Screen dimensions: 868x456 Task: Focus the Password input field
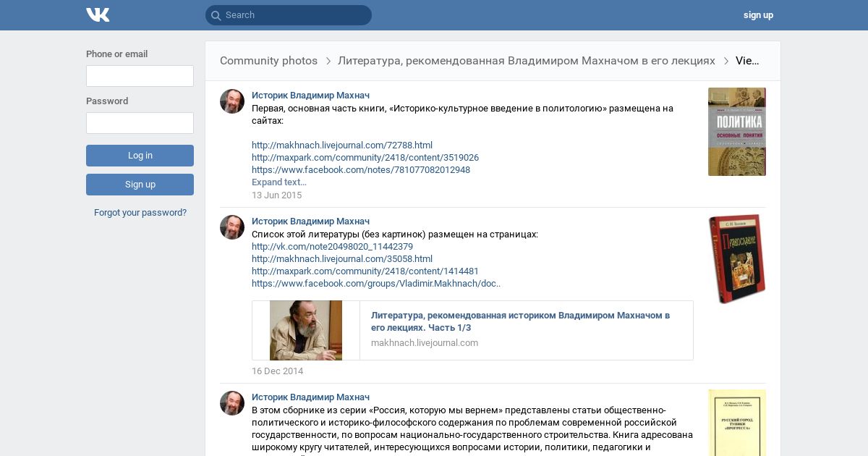140,123
